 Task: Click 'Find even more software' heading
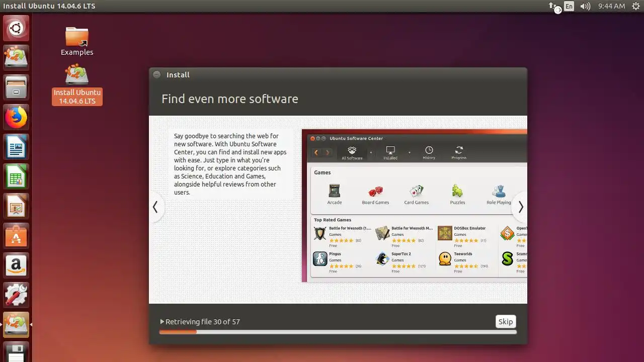230,99
